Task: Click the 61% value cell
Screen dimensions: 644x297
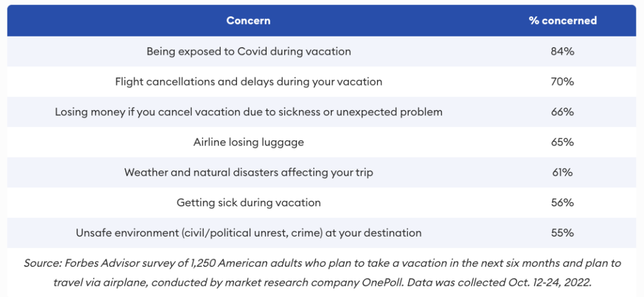Action: [562, 172]
